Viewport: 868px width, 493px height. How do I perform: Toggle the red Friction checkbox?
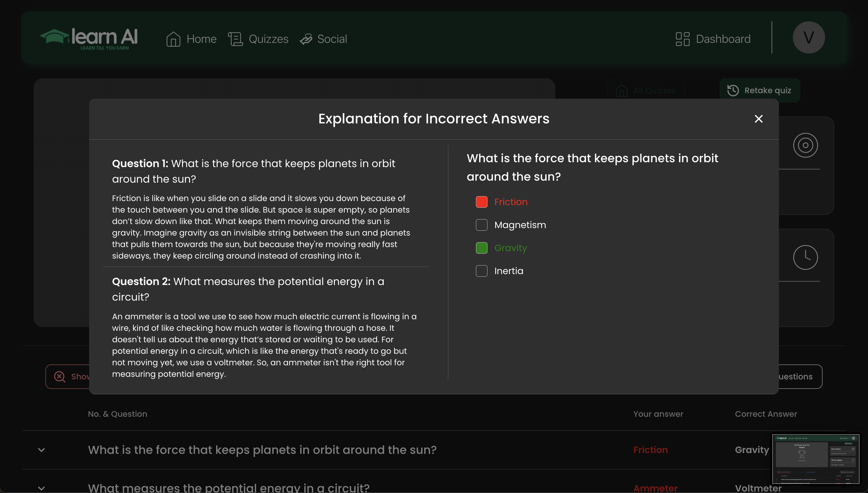tap(481, 202)
